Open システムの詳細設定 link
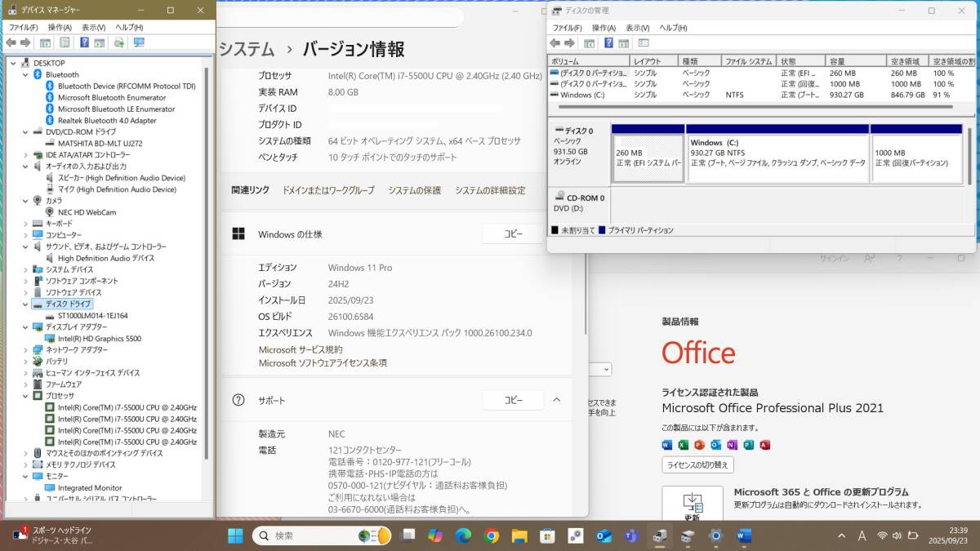 (490, 190)
